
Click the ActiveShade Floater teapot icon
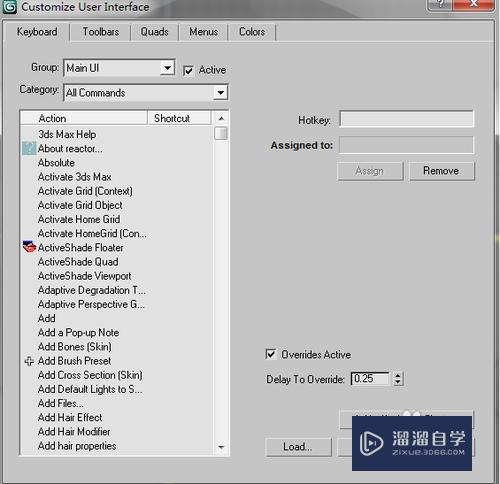click(x=29, y=247)
